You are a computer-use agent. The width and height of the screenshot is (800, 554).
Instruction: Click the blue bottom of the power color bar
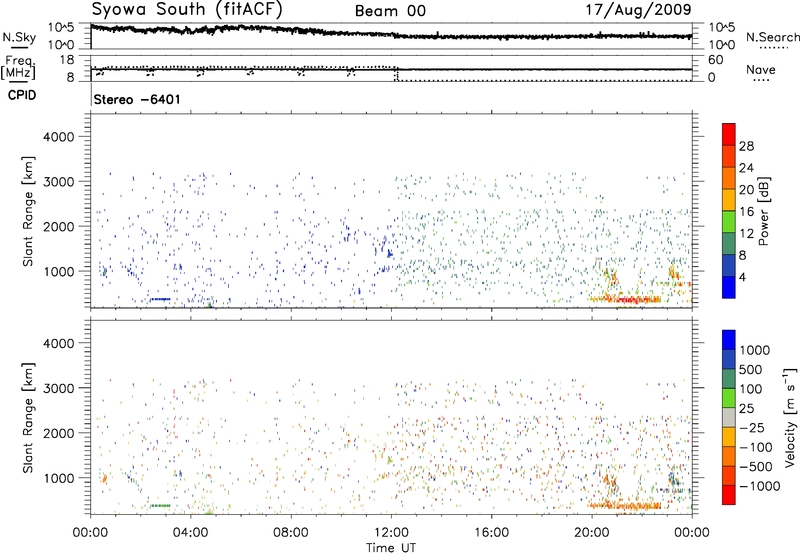pyautogui.click(x=729, y=287)
